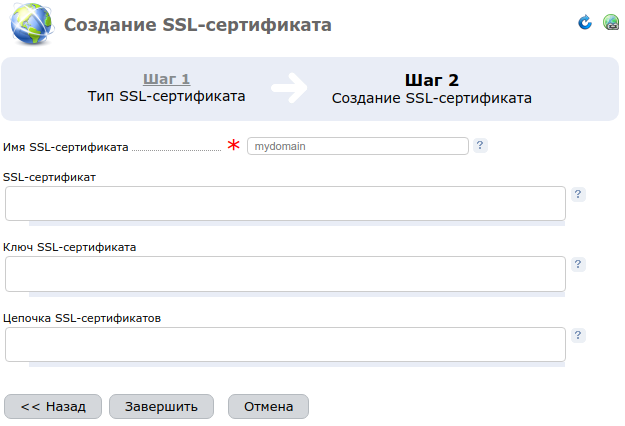Click the Отмена button

pos(268,406)
